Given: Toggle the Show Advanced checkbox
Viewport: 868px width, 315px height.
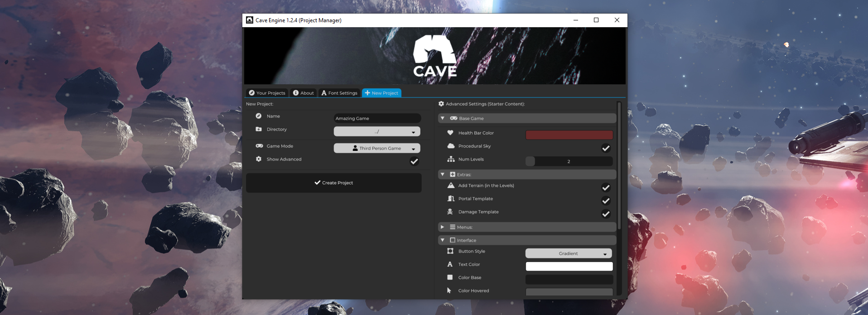Looking at the screenshot, I should coord(414,161).
